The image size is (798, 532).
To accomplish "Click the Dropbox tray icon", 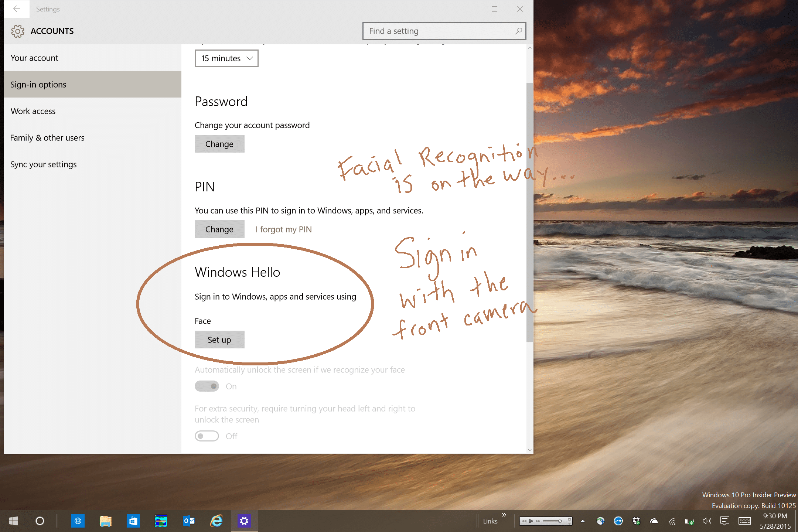I will click(x=636, y=521).
